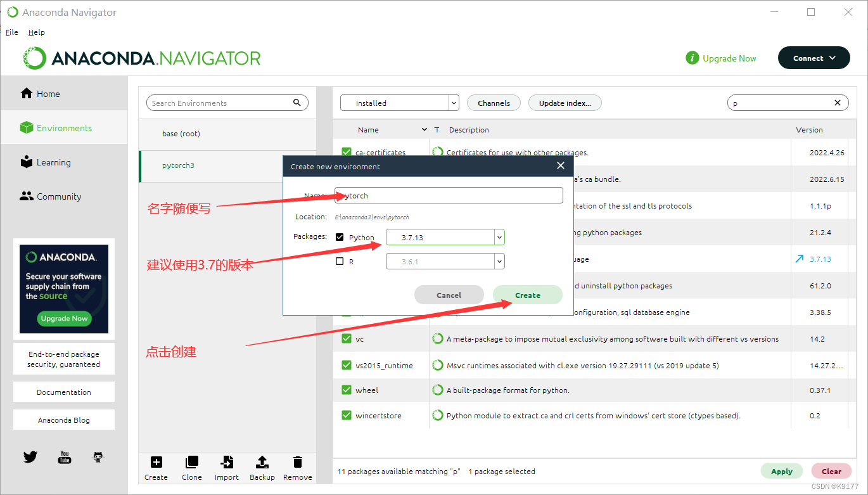This screenshot has width=868, height=495.
Task: Toggle the vs2015_runtime package checkbox
Action: (346, 365)
